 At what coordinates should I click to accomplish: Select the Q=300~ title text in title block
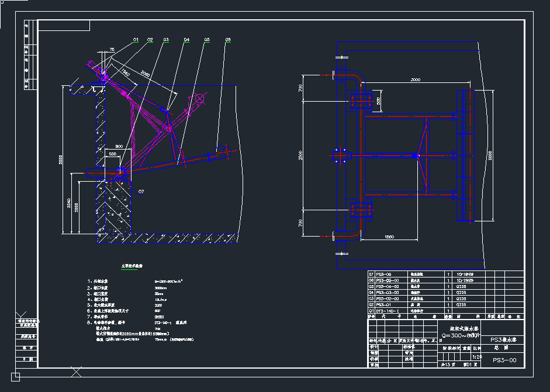coord(461,336)
